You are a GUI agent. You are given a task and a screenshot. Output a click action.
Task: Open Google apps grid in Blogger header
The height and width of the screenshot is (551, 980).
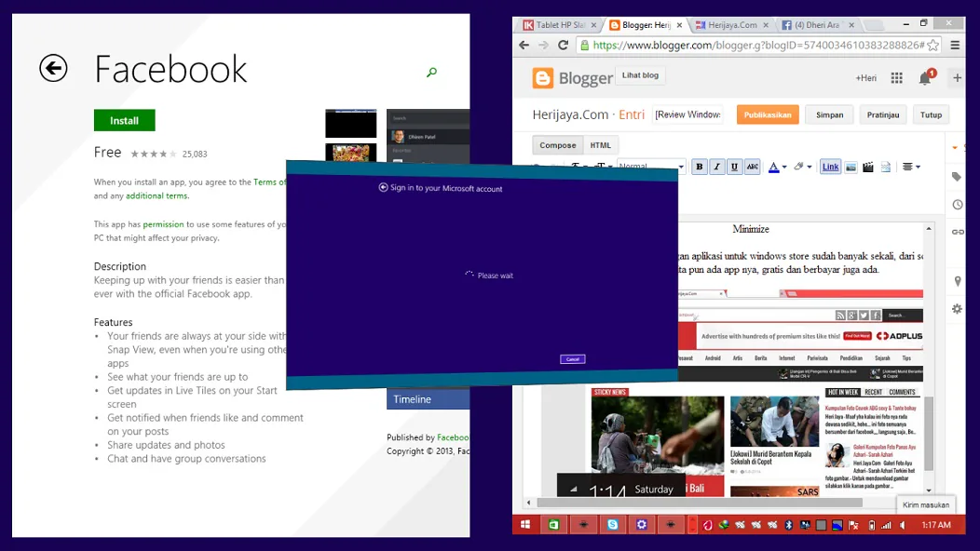[897, 78]
